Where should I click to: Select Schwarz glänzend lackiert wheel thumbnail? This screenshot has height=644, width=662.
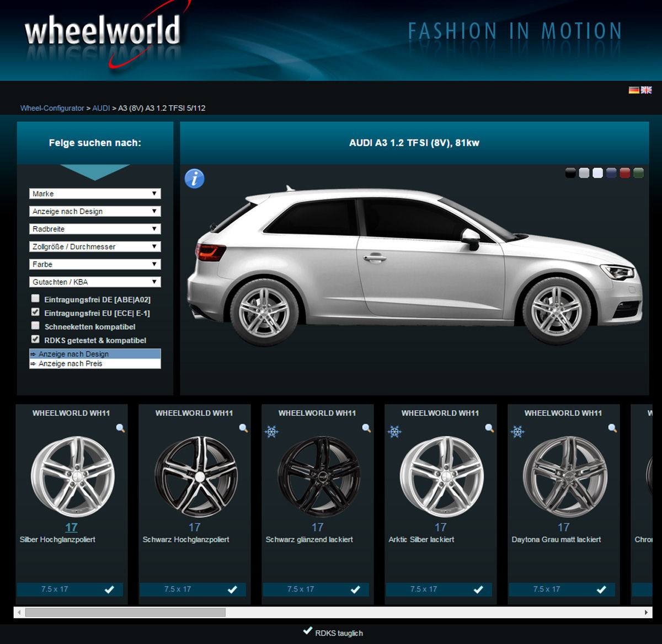[319, 477]
